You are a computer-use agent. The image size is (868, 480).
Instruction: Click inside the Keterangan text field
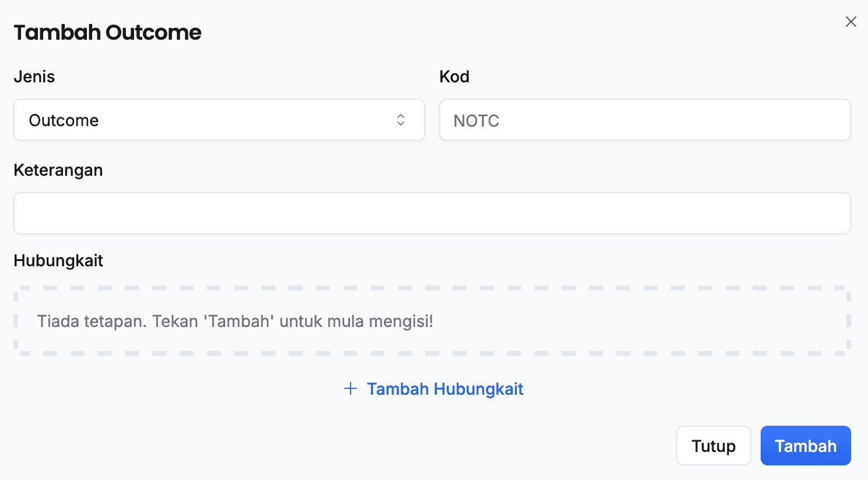click(432, 213)
